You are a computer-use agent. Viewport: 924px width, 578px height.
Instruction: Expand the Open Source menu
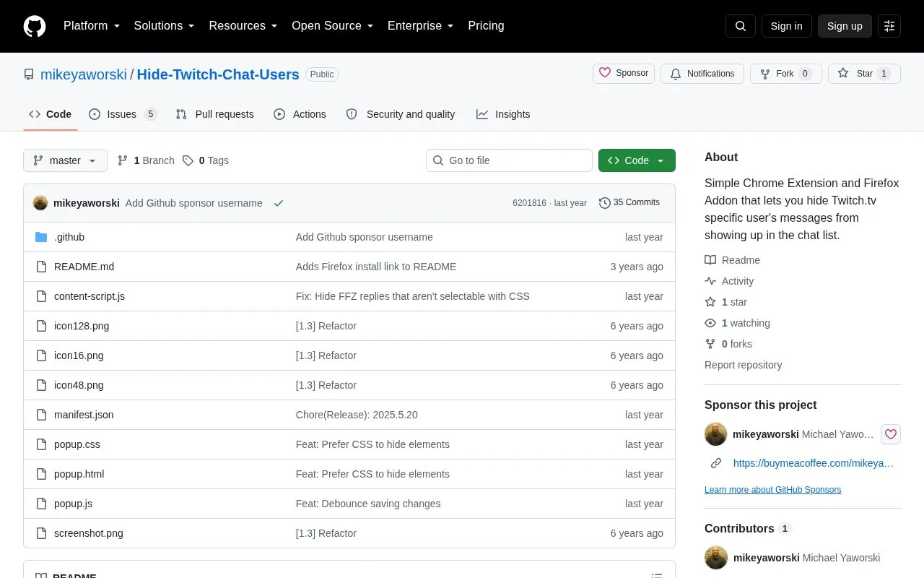(x=333, y=26)
